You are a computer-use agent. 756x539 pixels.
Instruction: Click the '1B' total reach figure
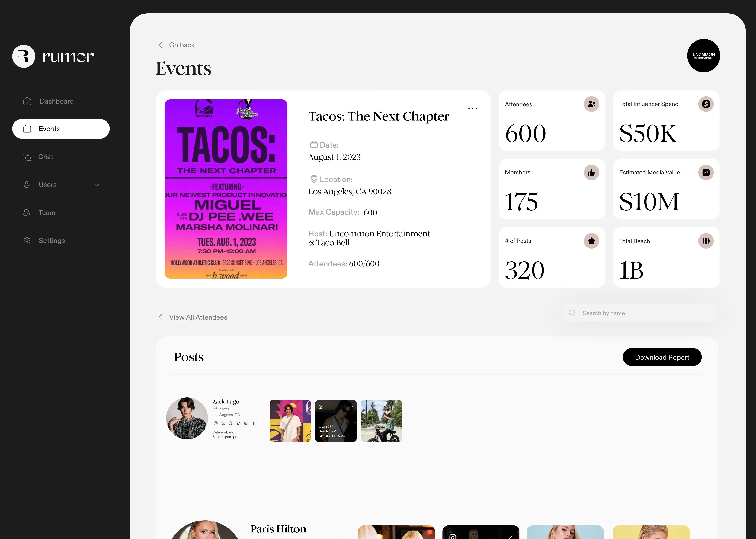[631, 270]
